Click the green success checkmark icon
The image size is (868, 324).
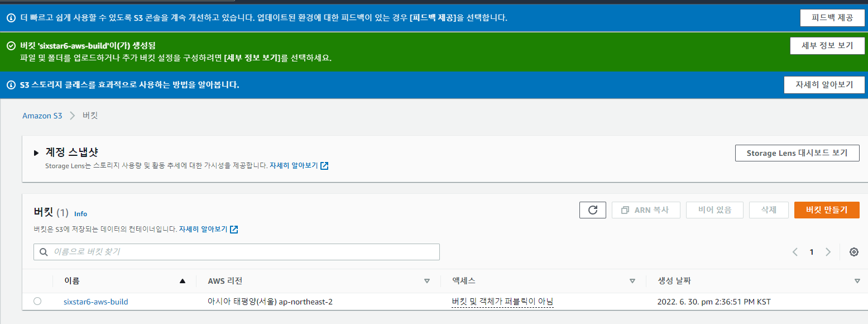(x=11, y=46)
